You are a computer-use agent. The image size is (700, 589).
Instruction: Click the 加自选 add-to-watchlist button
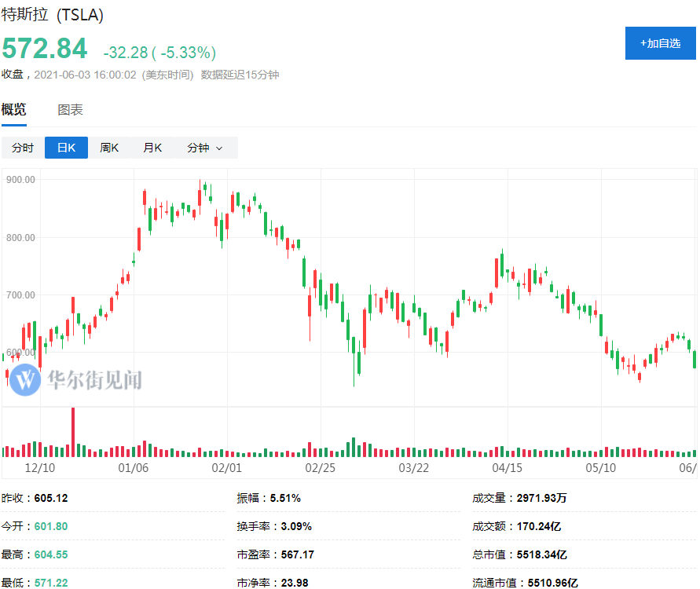660,43
